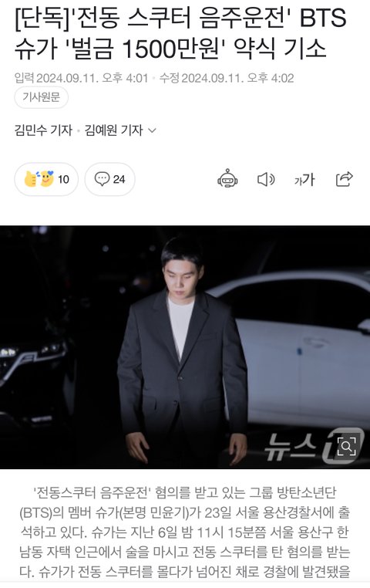
Task: Open reporter 김예원 기자 profile
Action: coord(113,130)
